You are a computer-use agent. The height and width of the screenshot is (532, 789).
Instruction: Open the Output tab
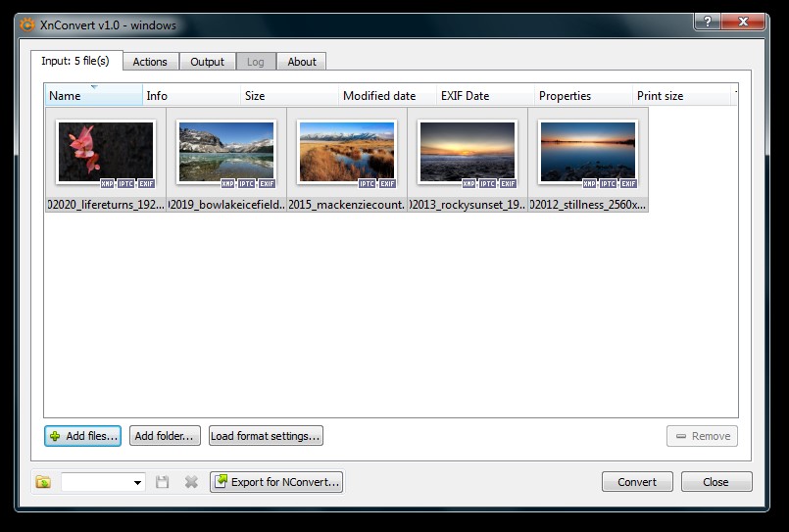(208, 62)
